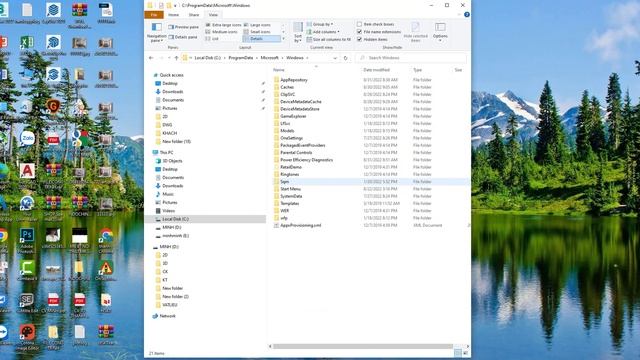This screenshot has height=360, width=640.
Task: Open Camtasia shortcut on the desktop
Action: [27, 270]
